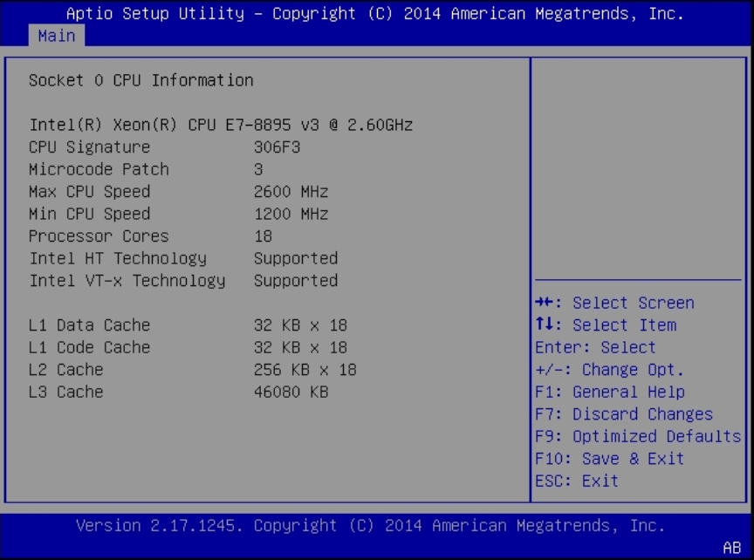Click the AB indicator in the footer corner
Screen dimensions: 754x560
tap(732, 548)
